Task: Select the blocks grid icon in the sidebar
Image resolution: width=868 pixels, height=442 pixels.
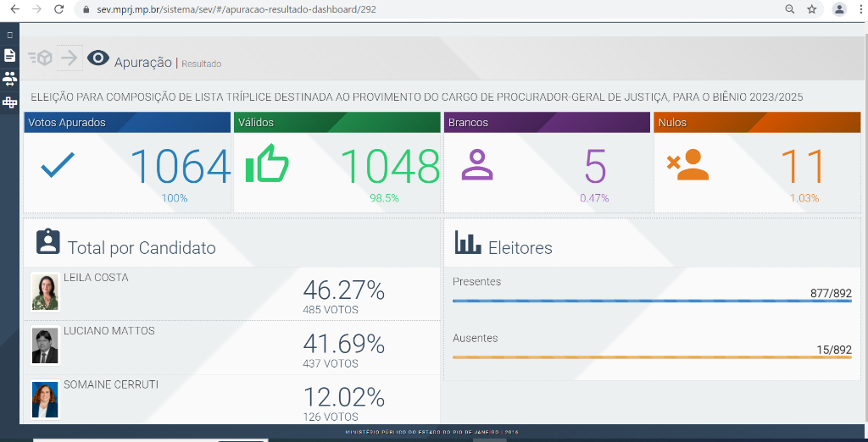Action: tap(9, 102)
